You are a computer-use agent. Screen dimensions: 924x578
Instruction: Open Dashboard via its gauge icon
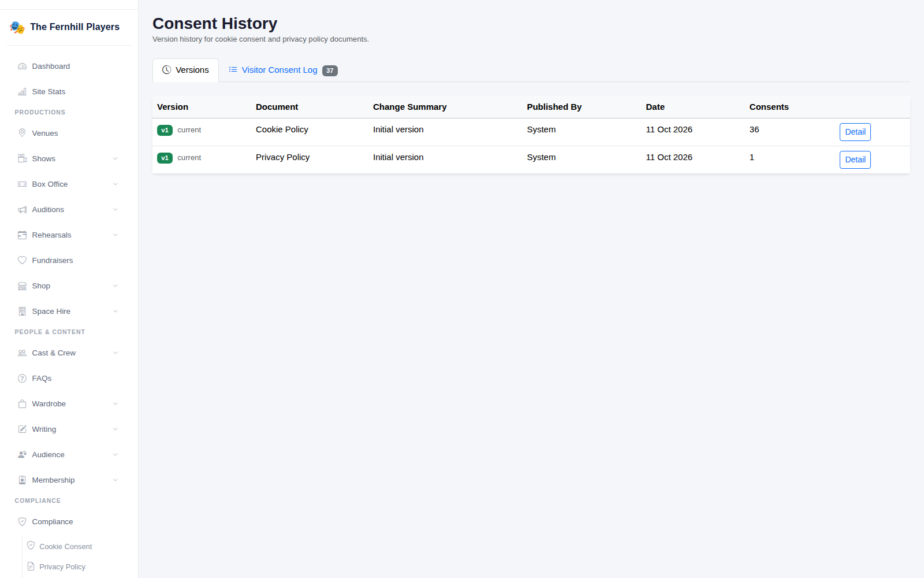coord(22,66)
